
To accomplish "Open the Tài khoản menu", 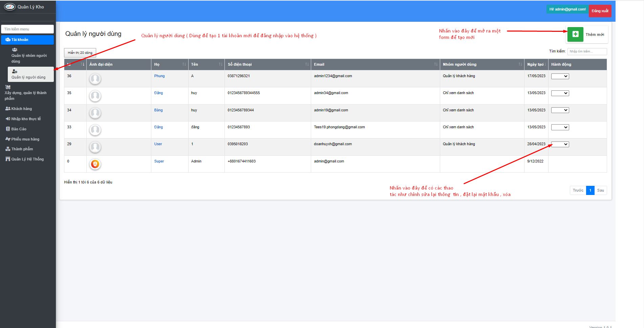I will (x=27, y=40).
